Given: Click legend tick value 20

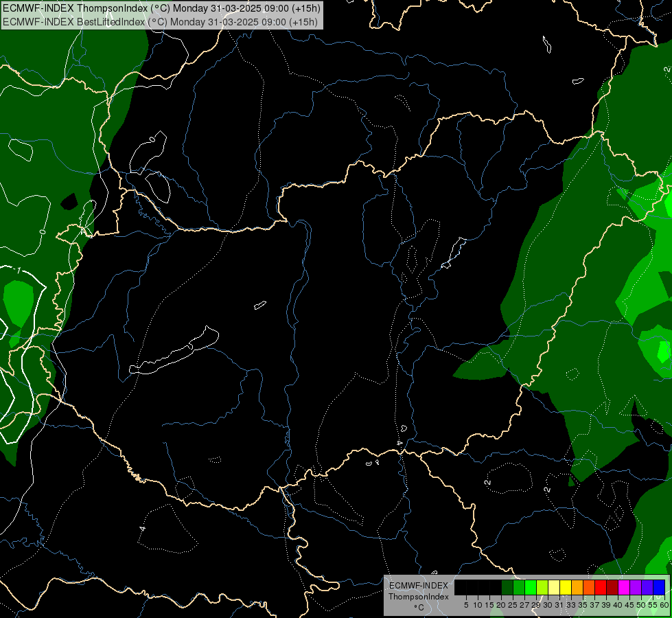Looking at the screenshot, I should pos(501,605).
